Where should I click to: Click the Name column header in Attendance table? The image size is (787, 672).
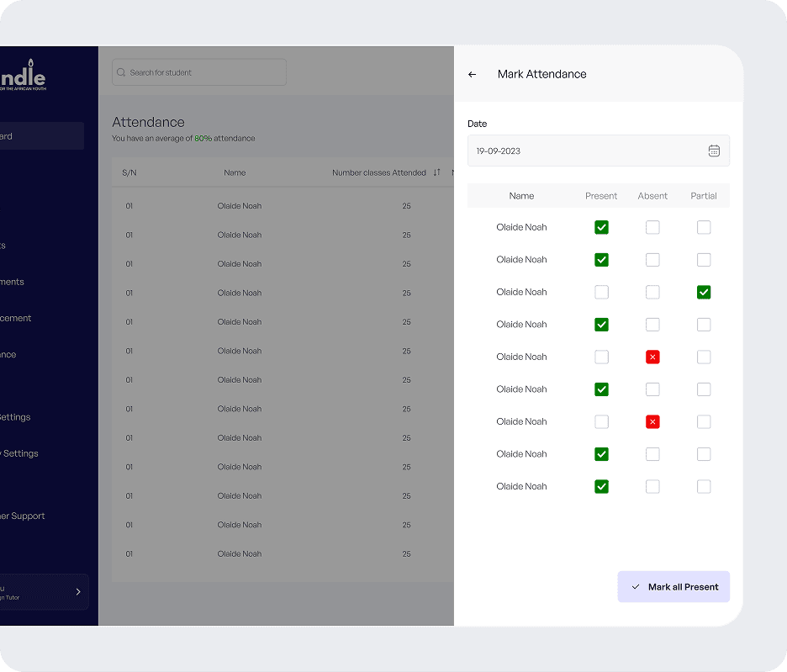click(x=235, y=173)
